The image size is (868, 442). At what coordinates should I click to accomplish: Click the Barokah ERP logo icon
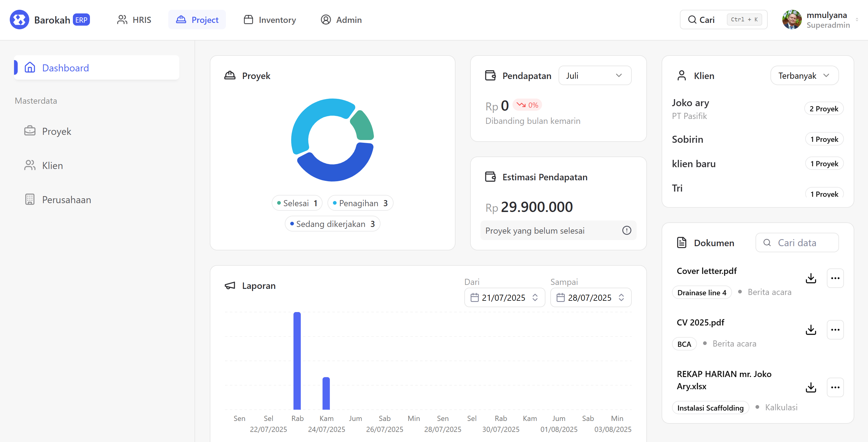pyautogui.click(x=19, y=20)
